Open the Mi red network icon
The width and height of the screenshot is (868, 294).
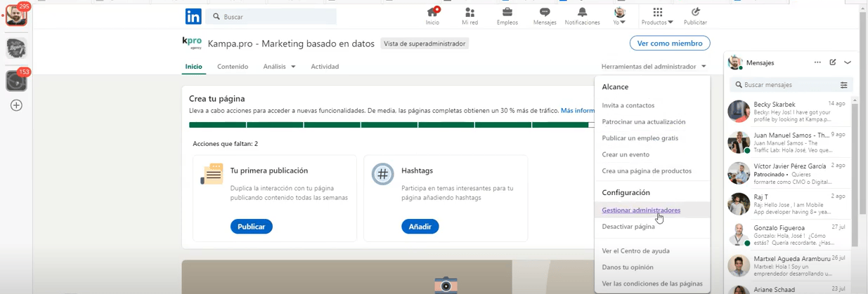tap(469, 16)
